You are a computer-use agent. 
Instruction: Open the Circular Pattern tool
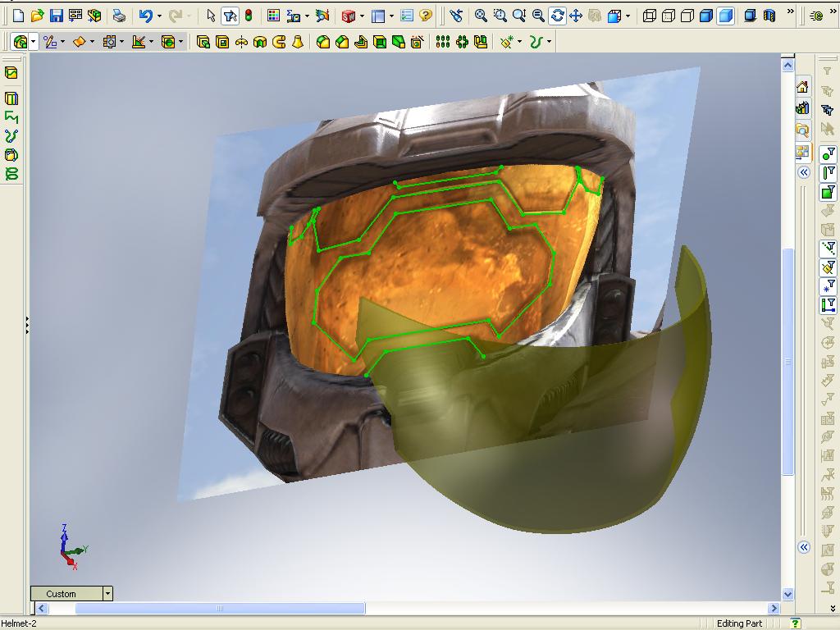pos(462,41)
